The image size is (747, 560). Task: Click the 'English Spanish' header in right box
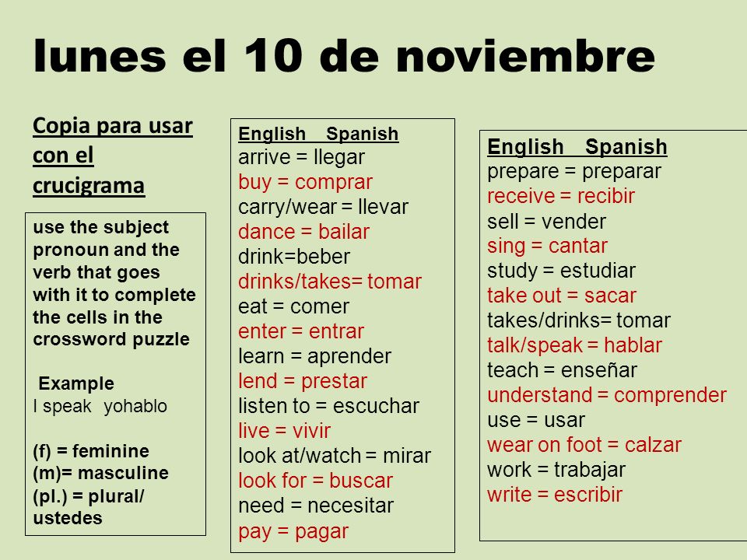click(x=577, y=147)
